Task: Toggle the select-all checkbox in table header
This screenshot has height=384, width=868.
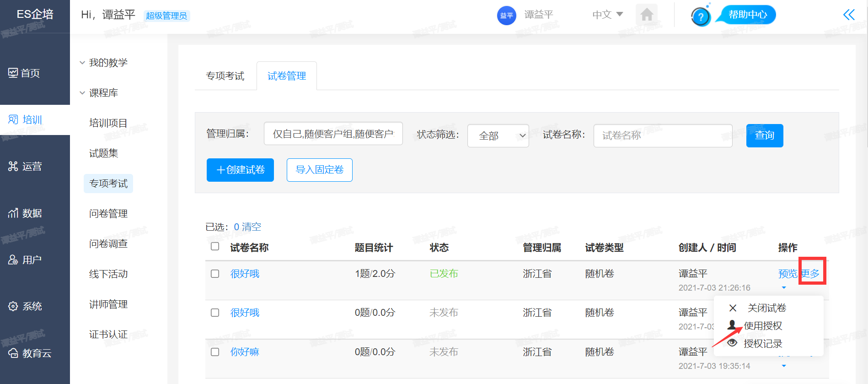Action: [x=215, y=247]
